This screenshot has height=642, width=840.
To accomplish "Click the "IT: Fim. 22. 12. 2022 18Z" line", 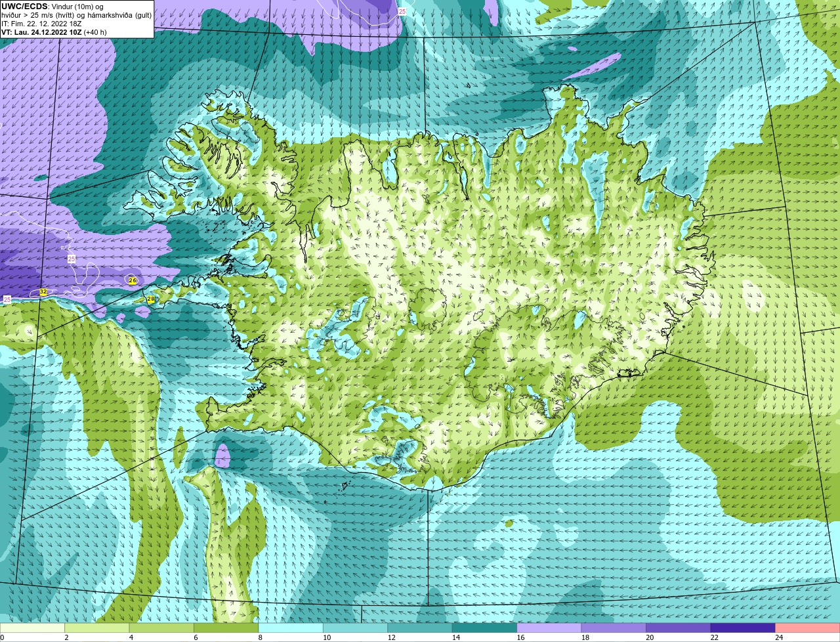I will 42,24.
